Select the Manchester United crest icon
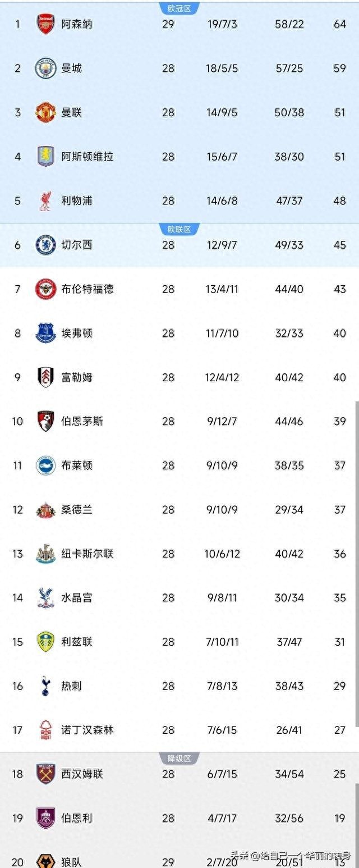Screen dimensions: 359x868 pyautogui.click(x=46, y=112)
